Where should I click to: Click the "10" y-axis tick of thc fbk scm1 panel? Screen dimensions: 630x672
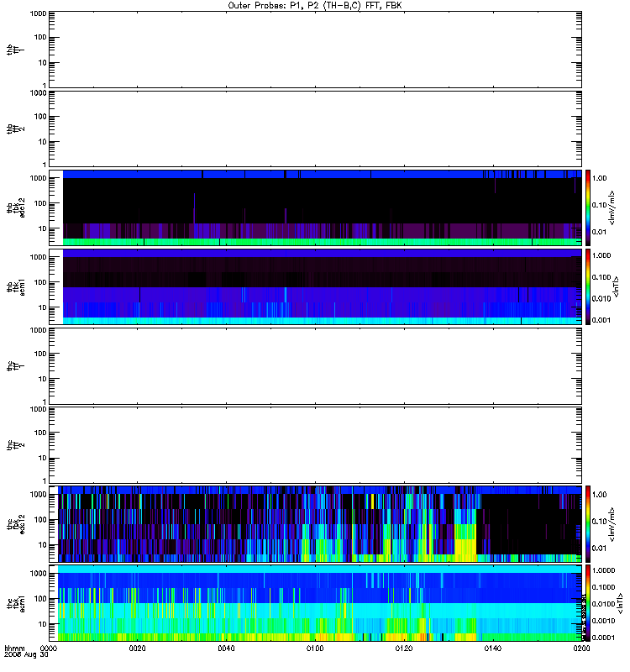tap(43, 624)
